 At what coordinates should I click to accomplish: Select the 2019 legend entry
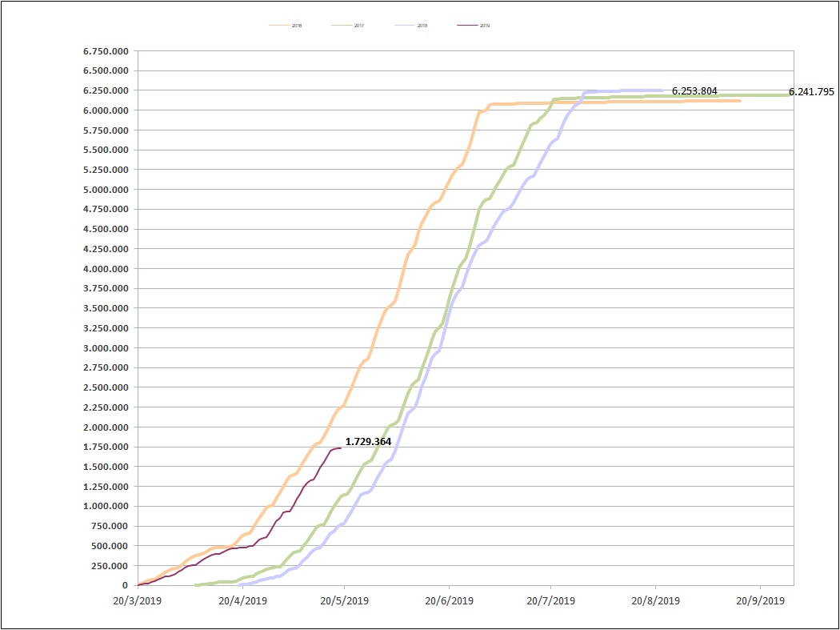click(x=486, y=26)
